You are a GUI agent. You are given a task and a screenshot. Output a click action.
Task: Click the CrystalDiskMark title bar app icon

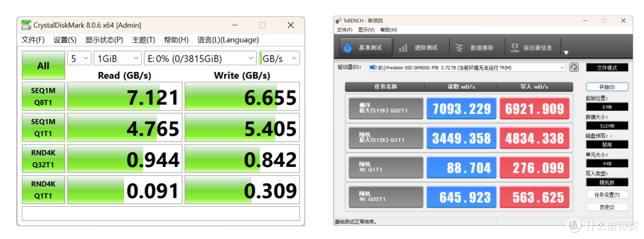(26, 25)
